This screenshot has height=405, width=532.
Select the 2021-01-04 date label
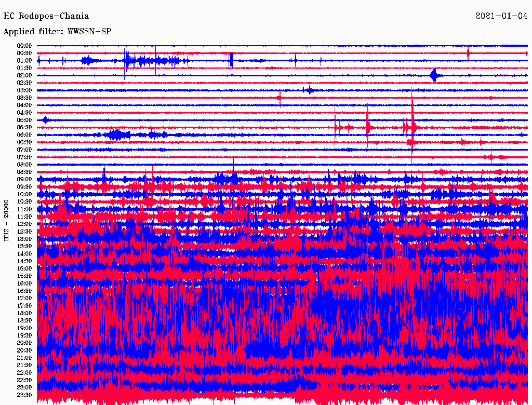pyautogui.click(x=502, y=16)
